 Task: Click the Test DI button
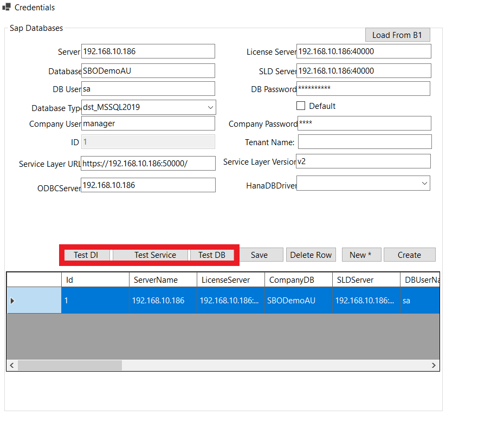(x=87, y=255)
